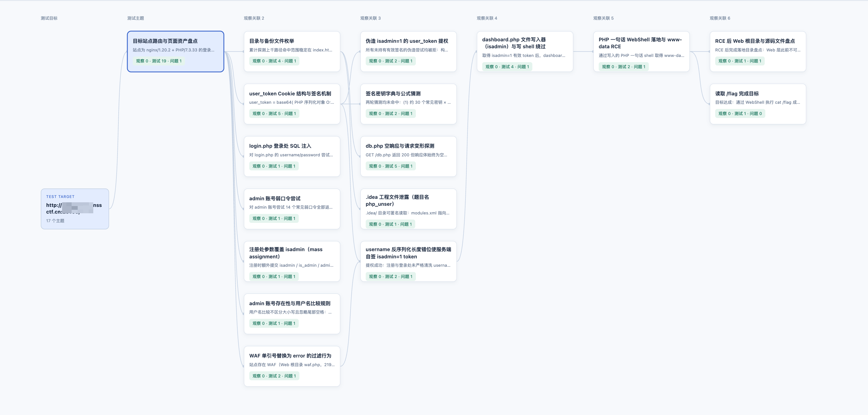
Task: Click the 测试主题 column header
Action: click(x=135, y=18)
